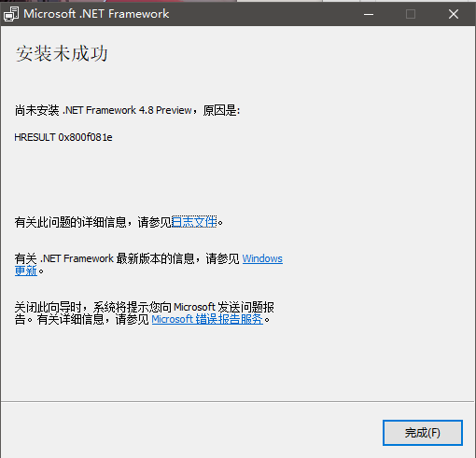This screenshot has width=476, height=458.
Task: Click the 完成(F) finish button
Action: [423, 433]
